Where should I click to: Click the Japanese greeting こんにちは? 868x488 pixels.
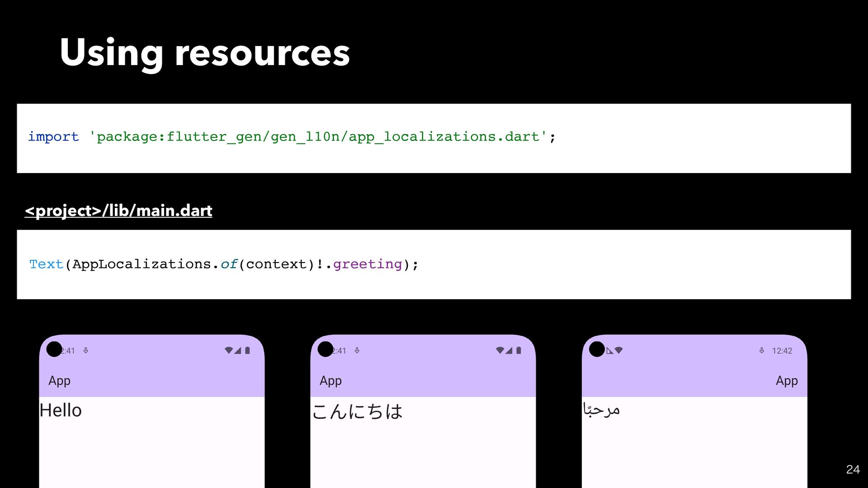click(357, 411)
